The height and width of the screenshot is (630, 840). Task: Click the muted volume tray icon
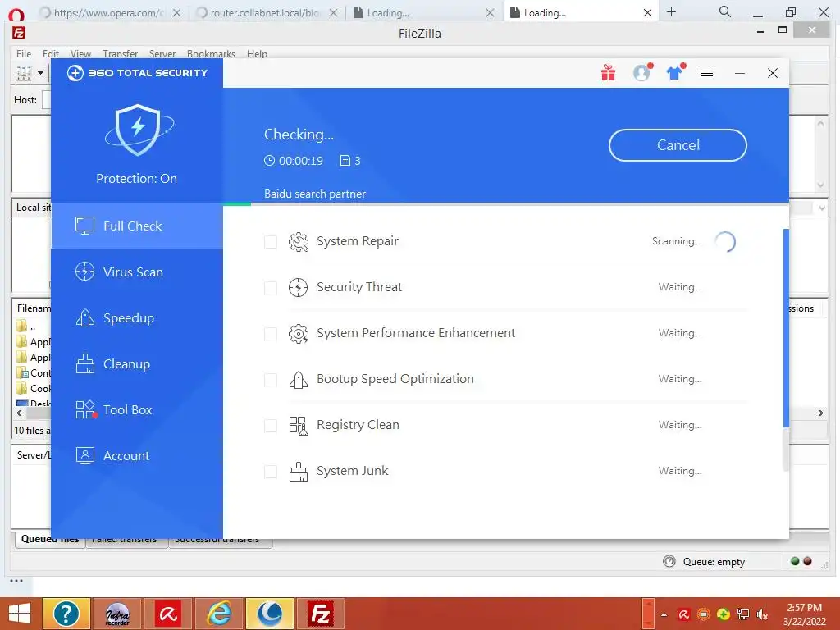(762, 614)
